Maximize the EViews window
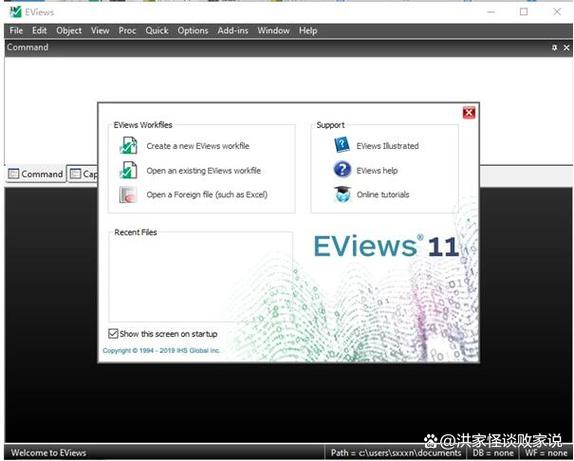The image size is (574, 461). click(524, 12)
